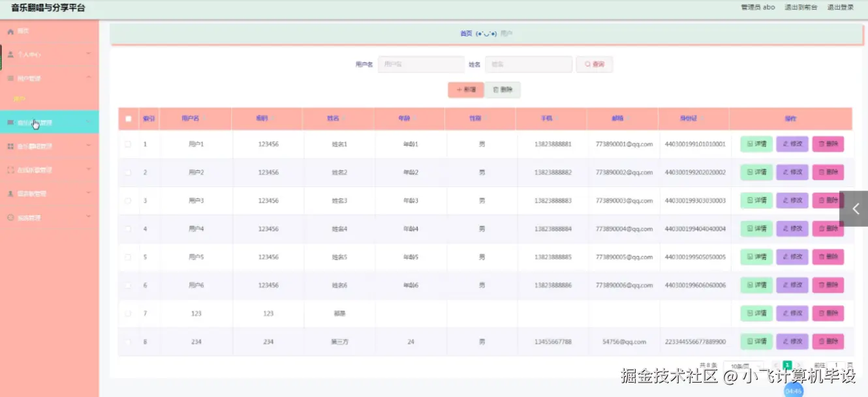
Task: Click the 留言板管理 person icon in sidebar
Action: (x=10, y=194)
